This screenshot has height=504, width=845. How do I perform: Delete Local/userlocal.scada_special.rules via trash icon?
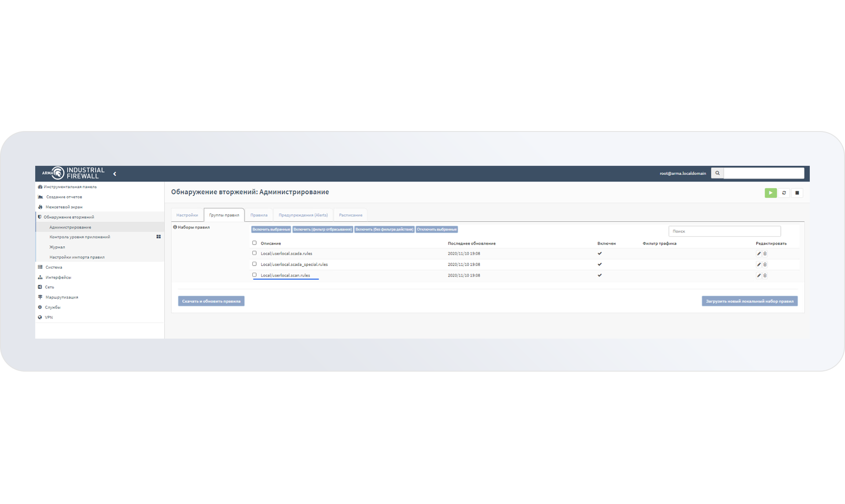[x=765, y=265]
